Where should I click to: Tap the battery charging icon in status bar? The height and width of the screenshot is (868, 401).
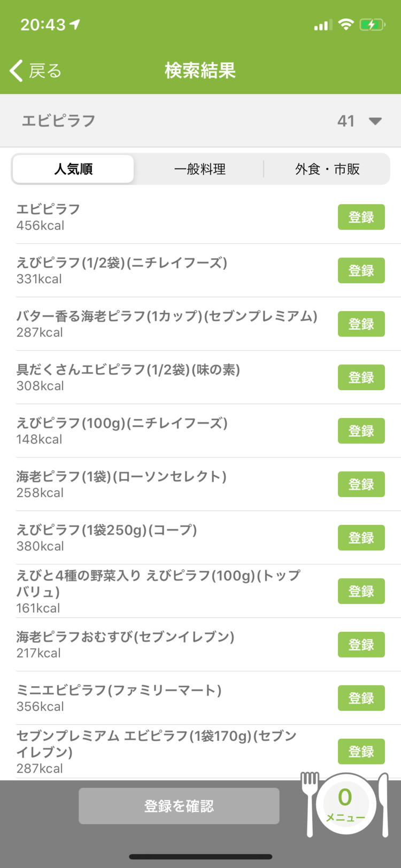pyautogui.click(x=372, y=25)
